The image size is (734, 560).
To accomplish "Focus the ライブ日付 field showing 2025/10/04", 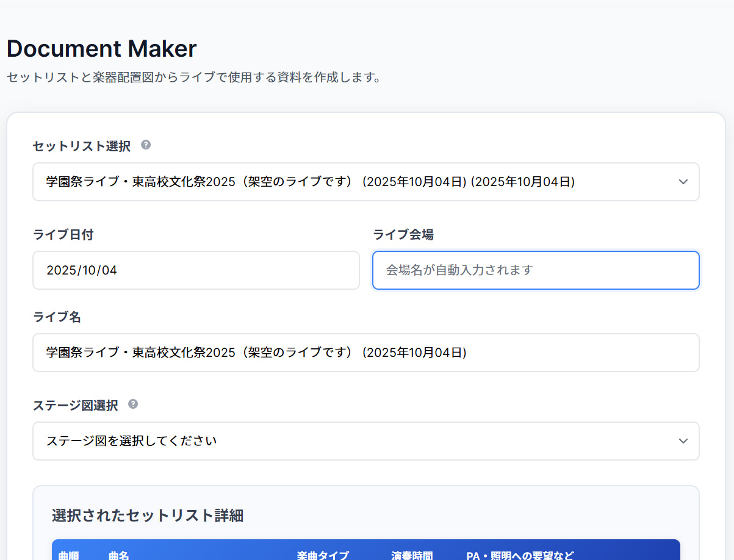I will click(x=196, y=270).
